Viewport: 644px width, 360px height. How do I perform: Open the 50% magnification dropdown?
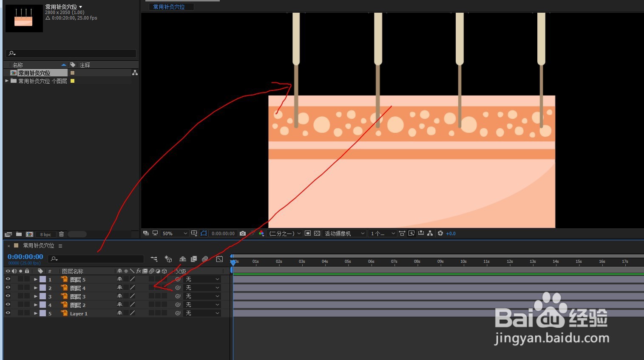[x=174, y=233]
